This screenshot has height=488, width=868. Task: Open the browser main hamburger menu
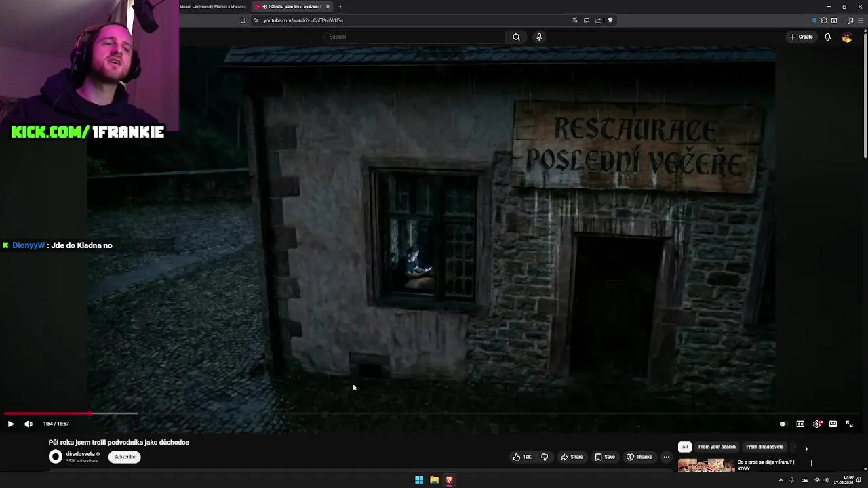click(x=861, y=20)
